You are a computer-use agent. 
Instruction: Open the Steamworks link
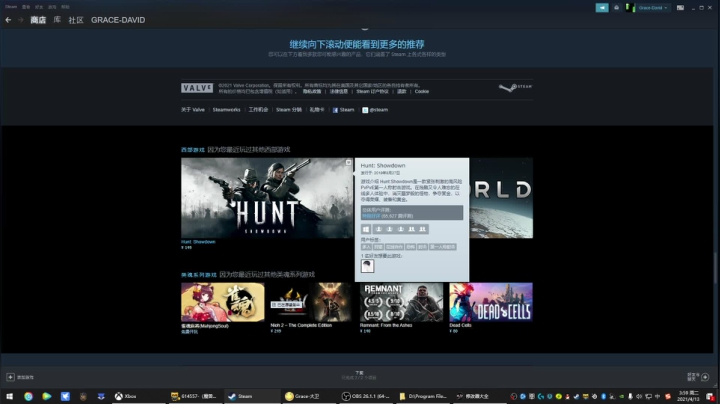tap(226, 110)
